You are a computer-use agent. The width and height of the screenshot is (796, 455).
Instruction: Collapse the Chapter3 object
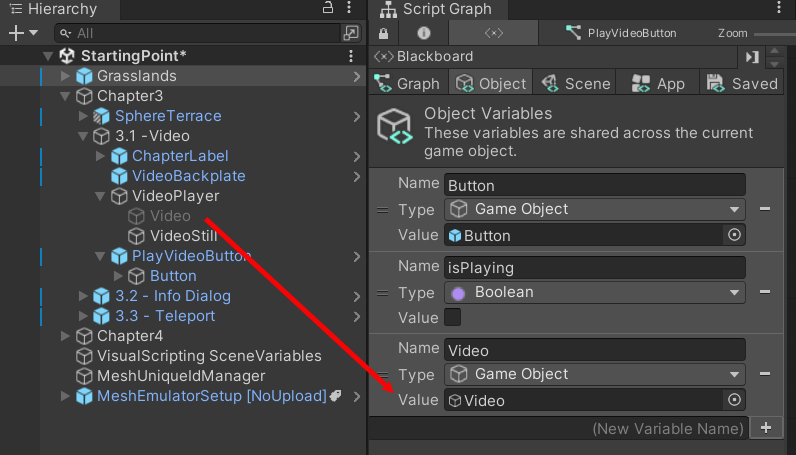65,96
